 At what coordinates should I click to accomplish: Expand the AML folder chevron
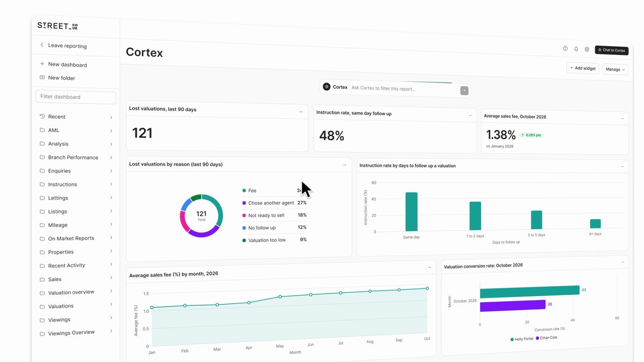click(111, 131)
